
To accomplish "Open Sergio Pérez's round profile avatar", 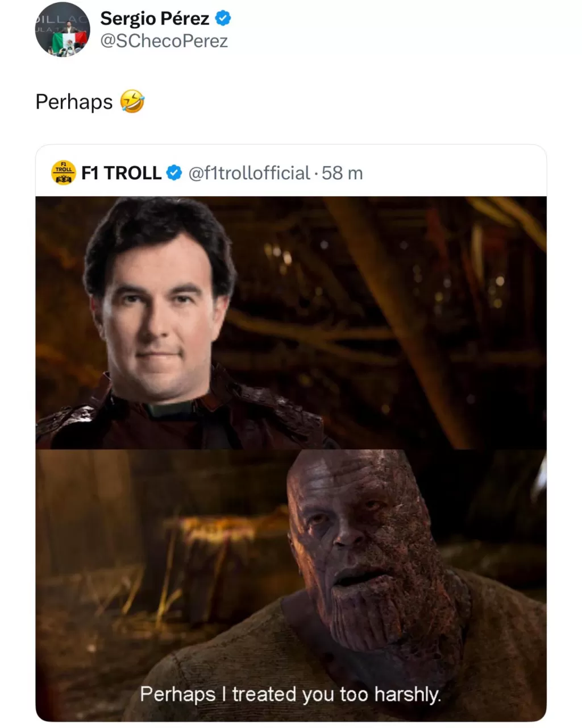I will pyautogui.click(x=63, y=30).
